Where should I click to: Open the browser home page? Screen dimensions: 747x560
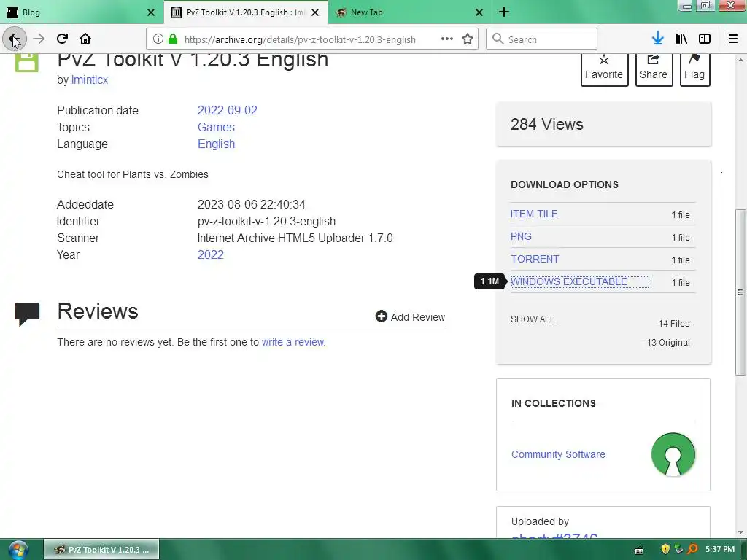point(85,39)
